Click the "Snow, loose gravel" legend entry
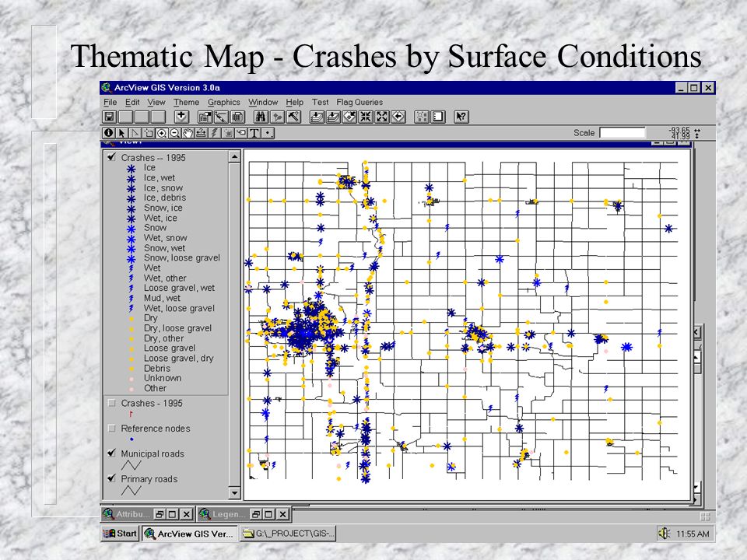This screenshot has width=747, height=560. coord(182,257)
